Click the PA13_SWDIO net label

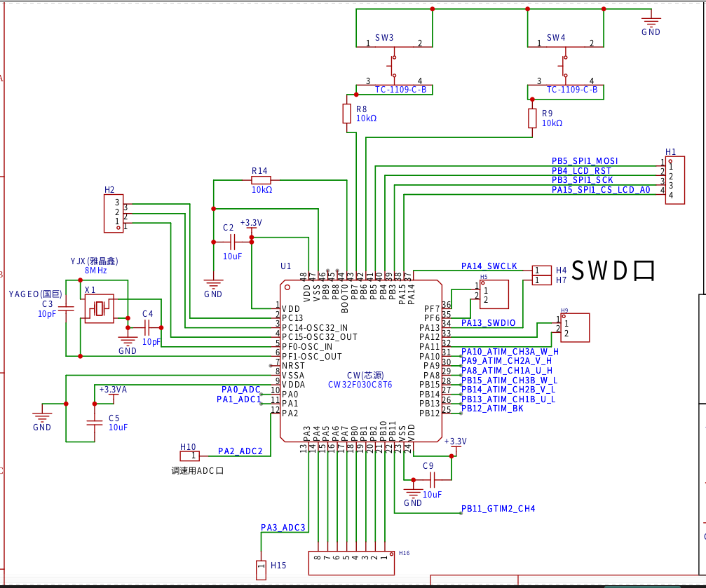488,323
